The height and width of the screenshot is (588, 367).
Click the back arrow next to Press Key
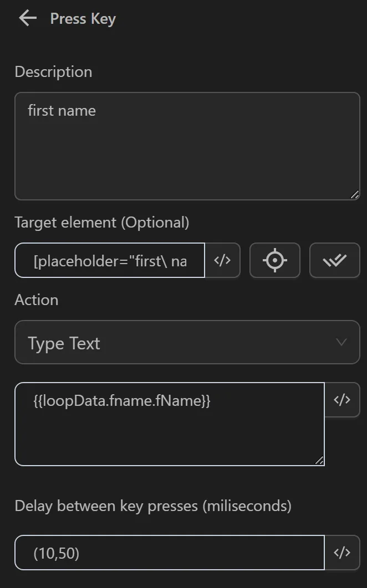[27, 18]
